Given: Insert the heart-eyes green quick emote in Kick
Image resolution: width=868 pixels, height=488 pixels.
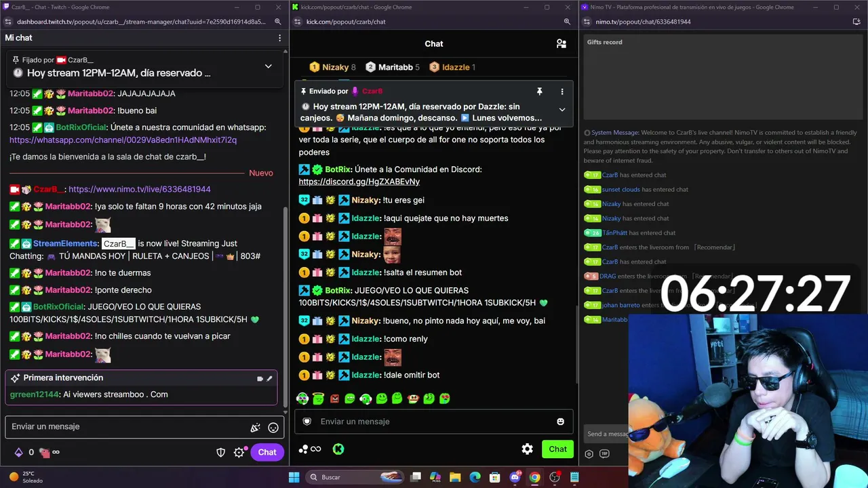Looking at the screenshot, I should [x=444, y=399].
